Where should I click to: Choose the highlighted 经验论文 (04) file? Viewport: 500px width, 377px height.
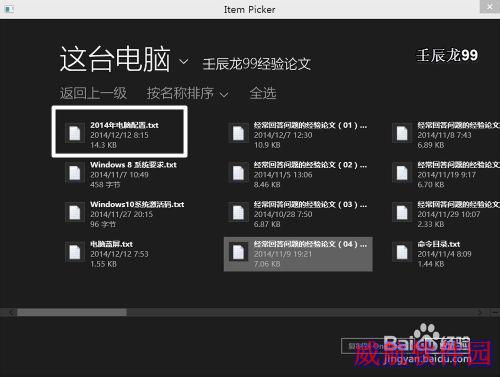click(x=298, y=254)
